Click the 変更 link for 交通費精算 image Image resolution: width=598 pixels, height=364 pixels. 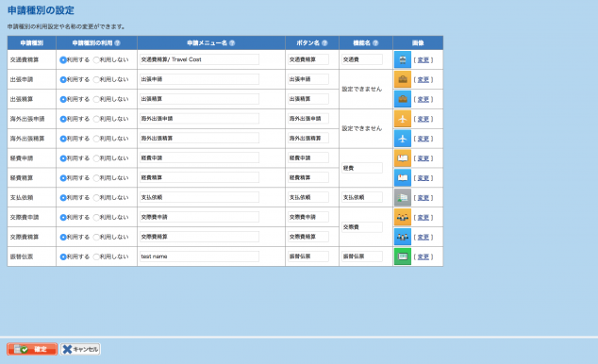tap(423, 60)
